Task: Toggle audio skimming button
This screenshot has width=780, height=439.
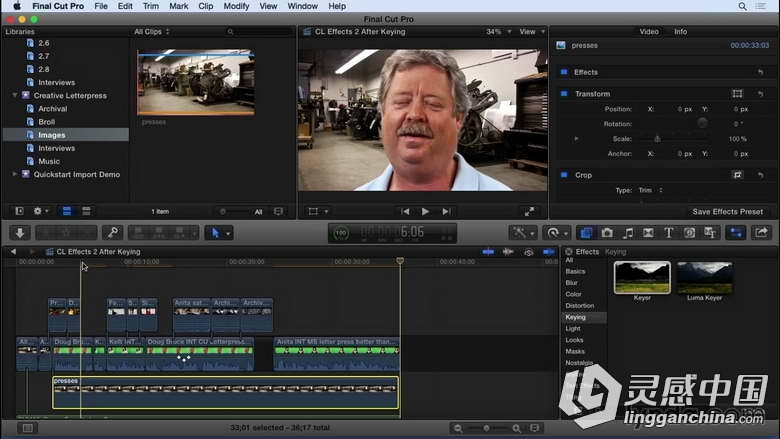Action: [x=508, y=252]
